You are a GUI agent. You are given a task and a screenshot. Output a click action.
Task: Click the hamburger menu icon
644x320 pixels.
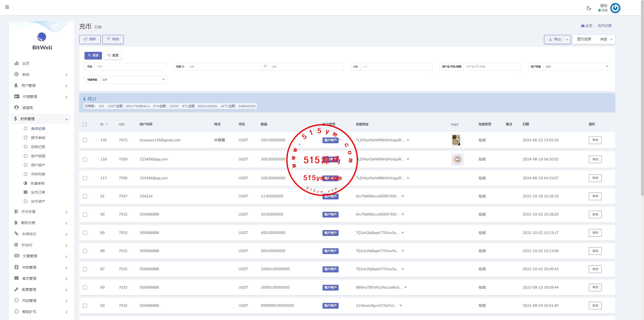(x=7, y=7)
